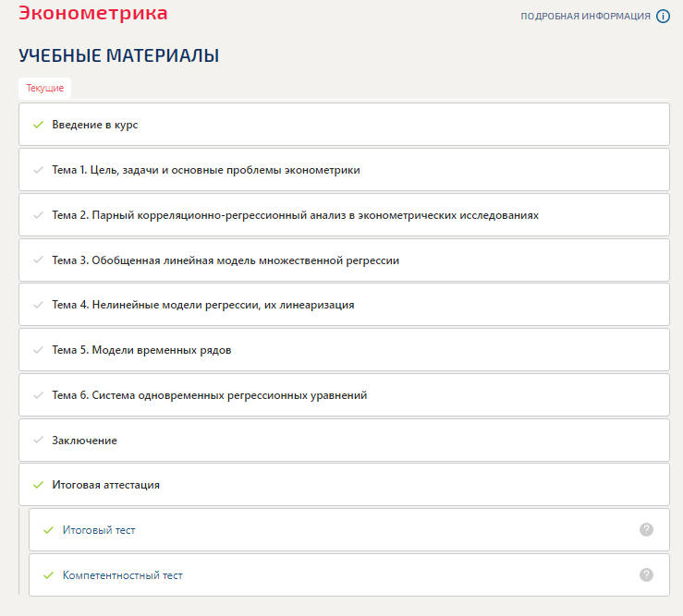
Task: Click the Учебные материалы heading
Action: pos(118,55)
